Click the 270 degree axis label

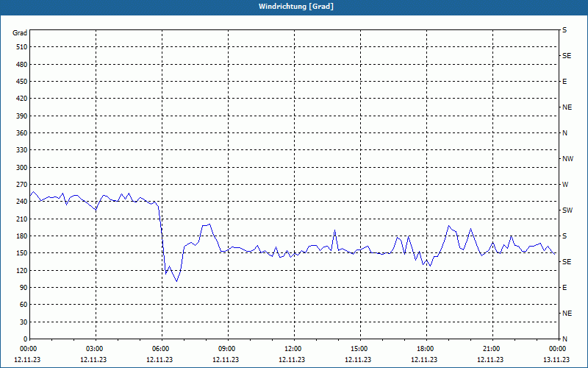(x=22, y=185)
